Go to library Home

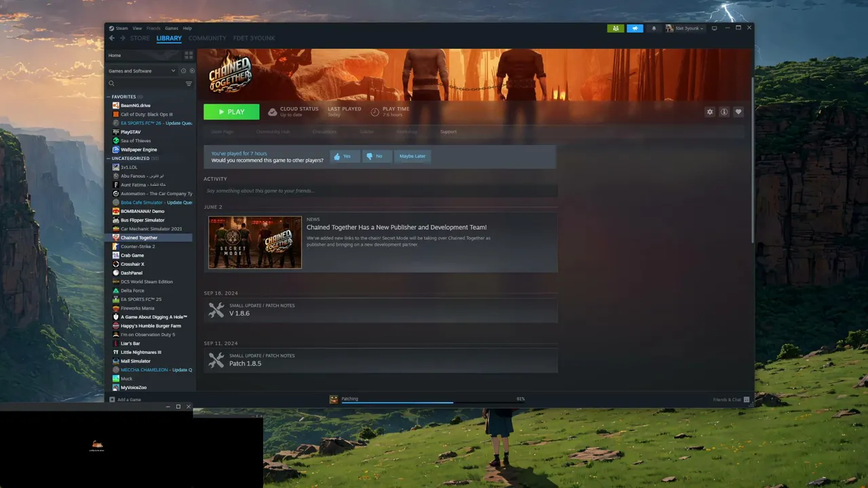[x=115, y=55]
